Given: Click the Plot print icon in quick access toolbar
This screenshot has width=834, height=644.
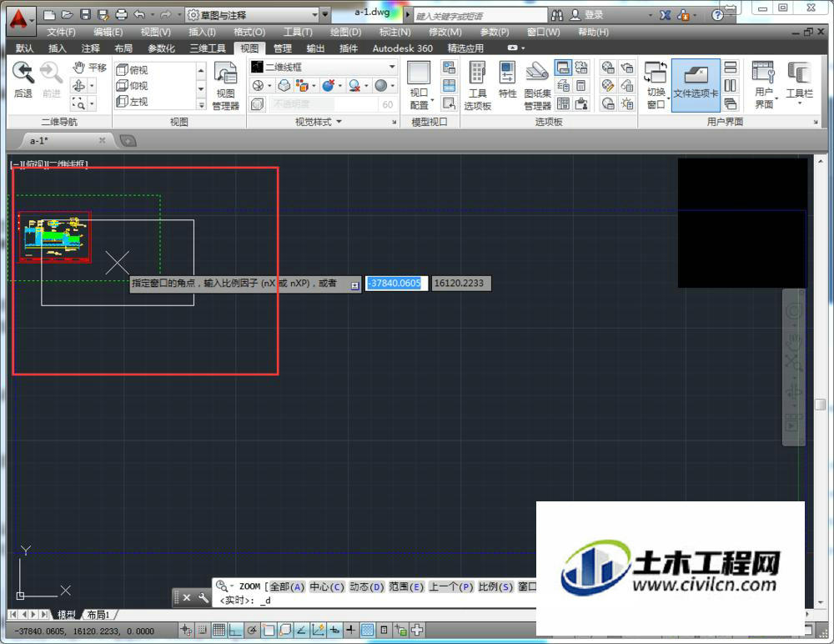Looking at the screenshot, I should [121, 15].
